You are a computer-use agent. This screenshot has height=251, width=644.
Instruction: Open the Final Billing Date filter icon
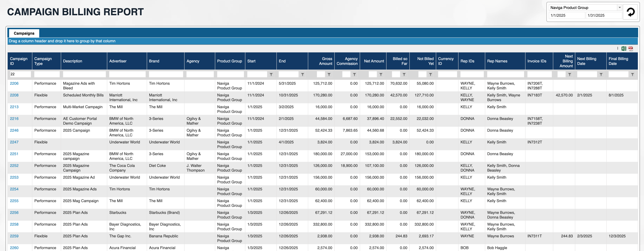(632, 74)
